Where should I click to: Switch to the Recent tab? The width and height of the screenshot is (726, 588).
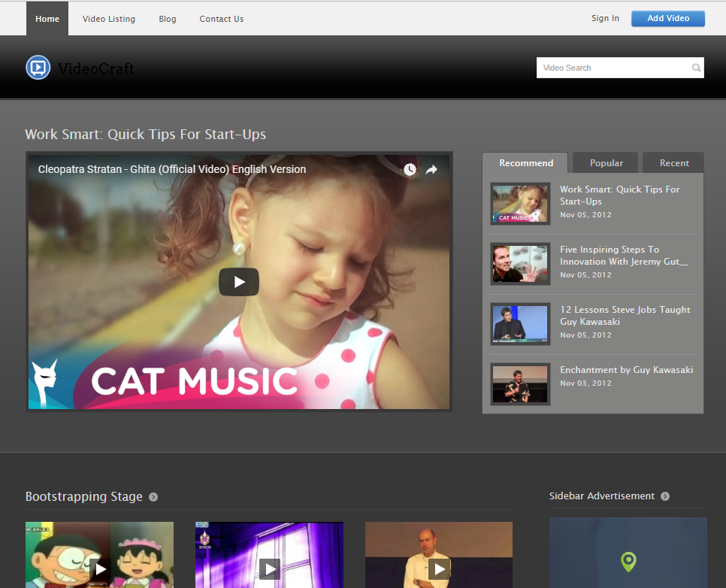(x=673, y=163)
